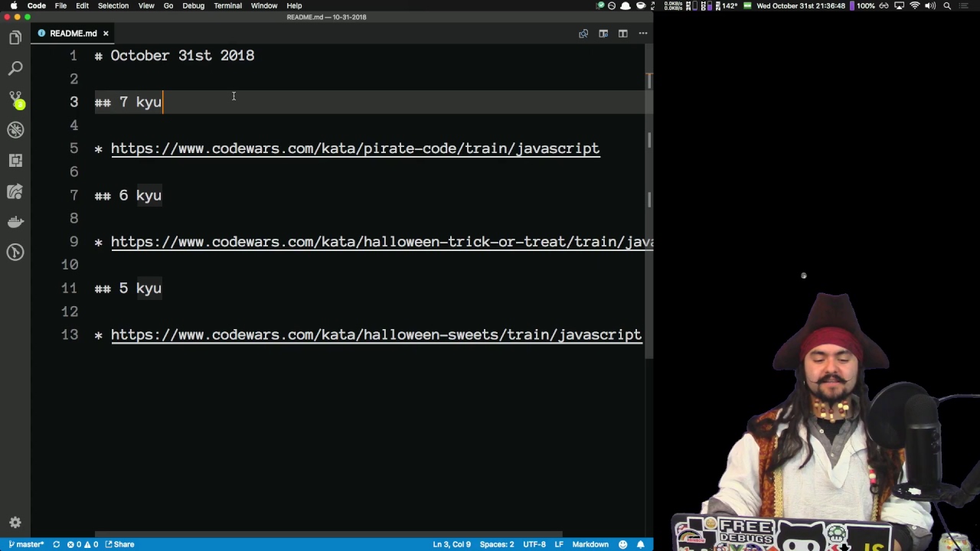This screenshot has width=980, height=551.
Task: Close the README.md tab
Action: tap(106, 34)
